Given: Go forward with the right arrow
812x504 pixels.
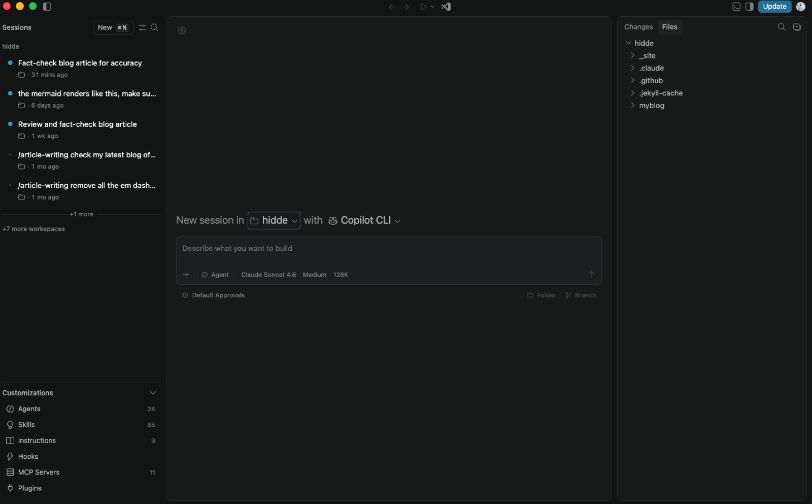Looking at the screenshot, I should 405,7.
